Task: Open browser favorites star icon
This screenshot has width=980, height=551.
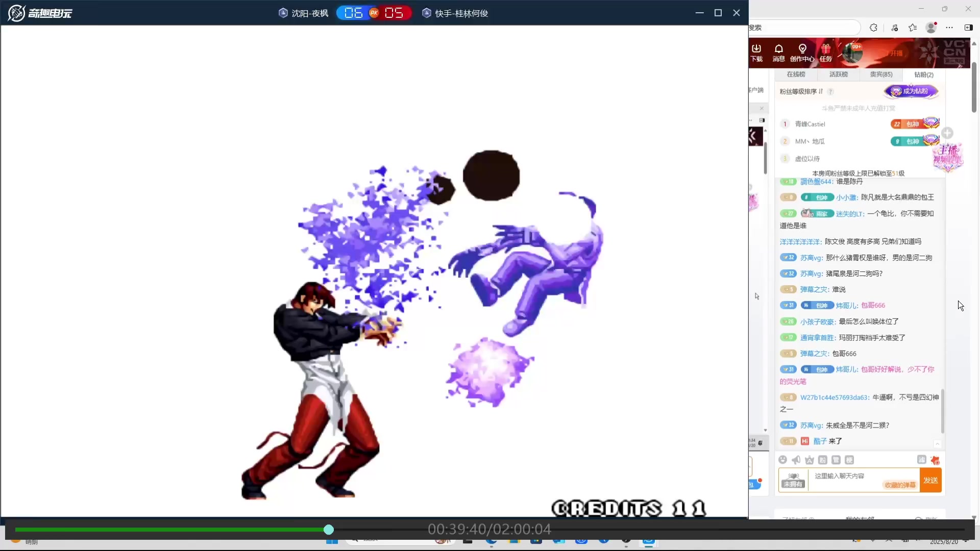Action: tap(913, 28)
